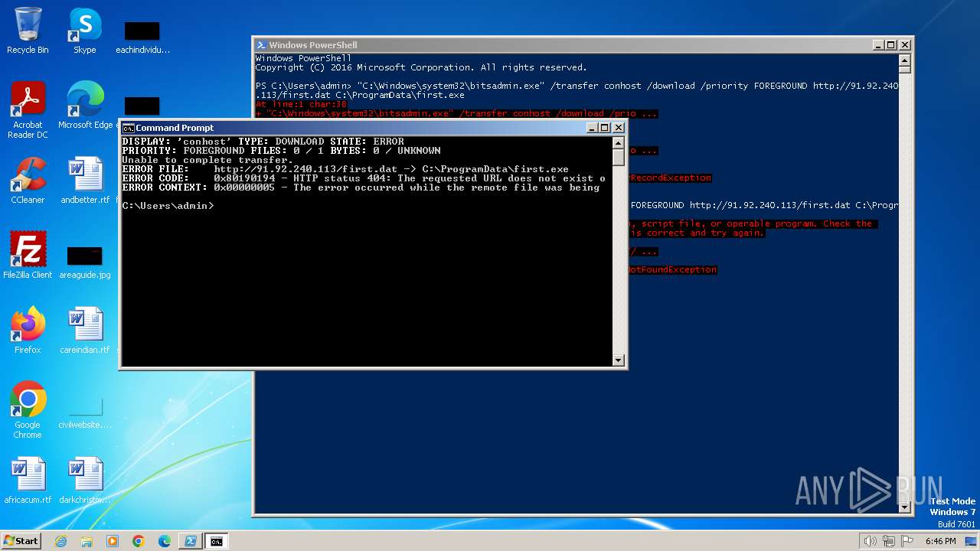980x551 pixels.
Task: Open Windows Media Player from the taskbar
Action: pos(113,541)
